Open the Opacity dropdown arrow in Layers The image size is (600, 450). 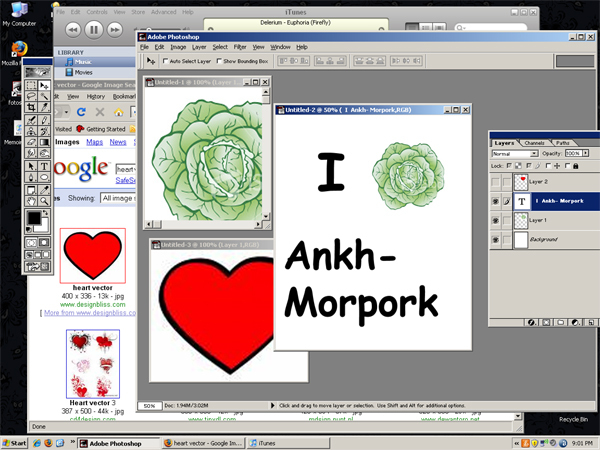click(x=587, y=154)
